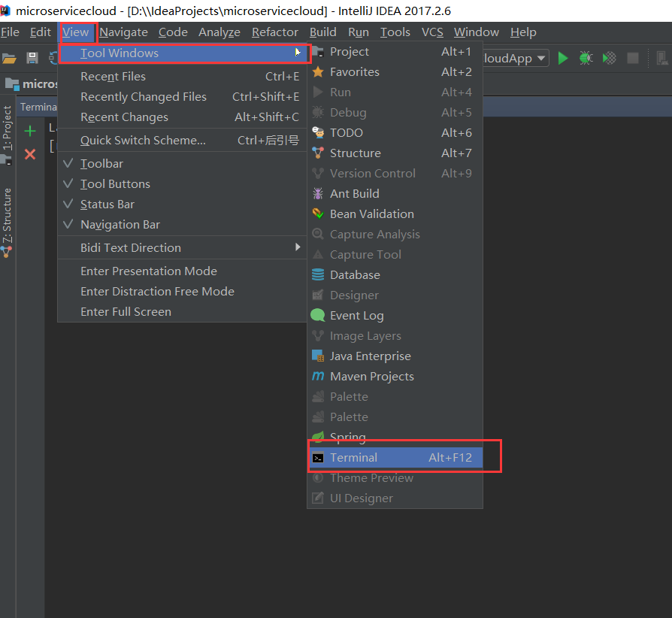
Task: Open the VCS menu
Action: [432, 32]
